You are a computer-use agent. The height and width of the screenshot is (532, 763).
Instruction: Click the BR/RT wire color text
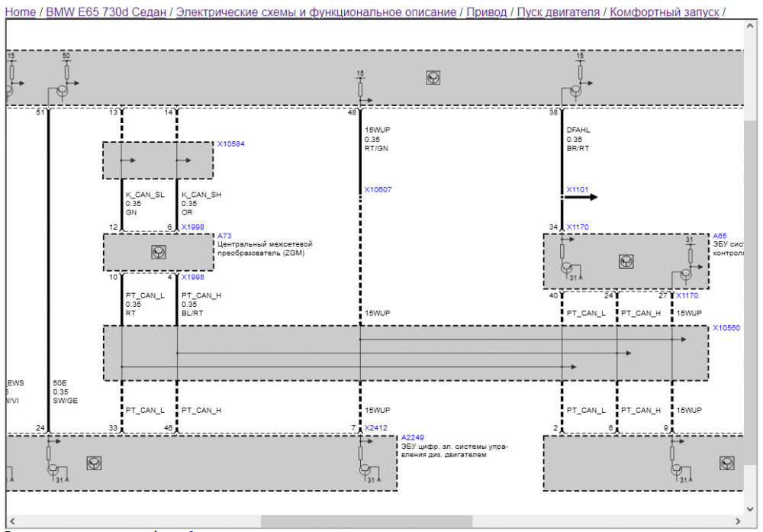tap(578, 148)
